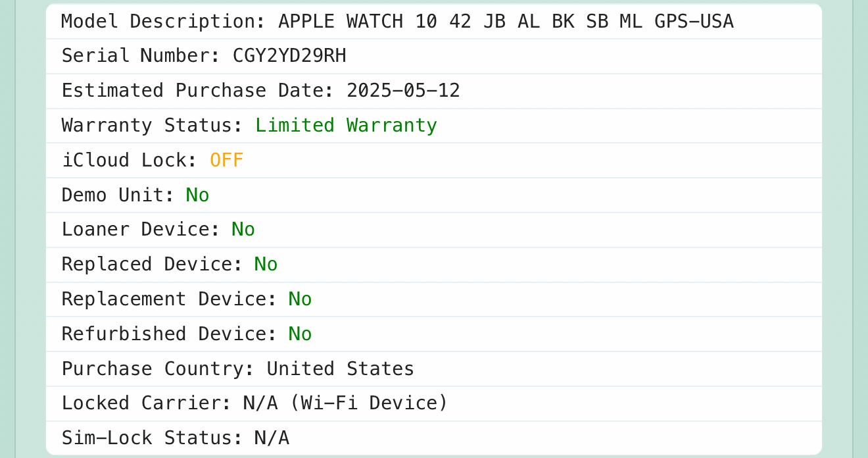The height and width of the screenshot is (458, 868).
Task: Click the No value beside Loaner Device
Action: [243, 230]
